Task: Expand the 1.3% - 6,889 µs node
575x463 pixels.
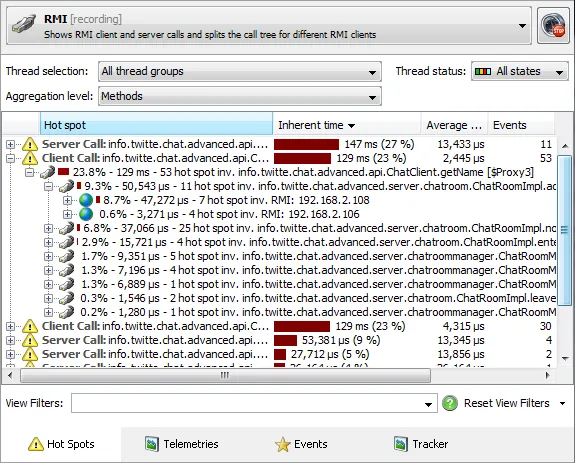Action: tap(48, 284)
